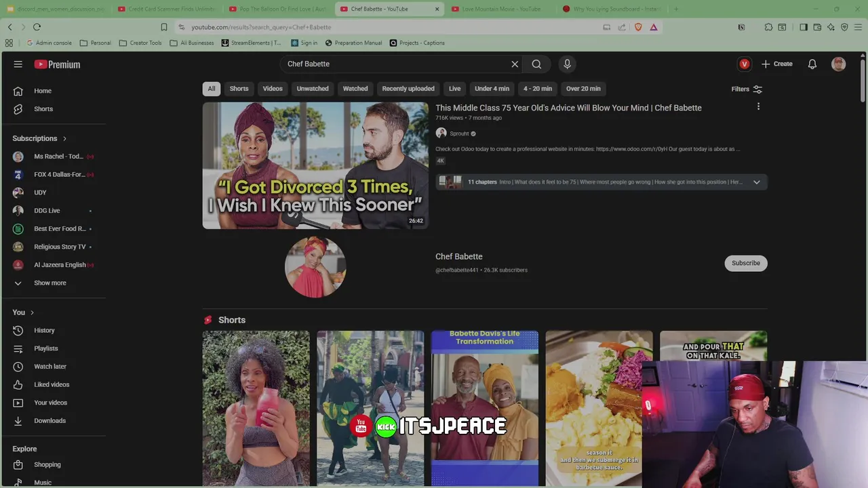868x488 pixels.
Task: Open the Sprouht channel link
Action: click(459, 134)
